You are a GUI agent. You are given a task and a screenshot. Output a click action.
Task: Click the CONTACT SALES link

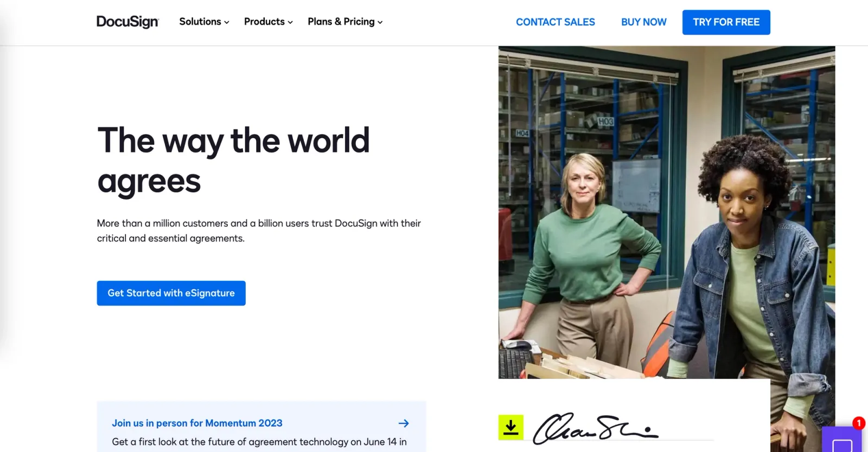(555, 22)
